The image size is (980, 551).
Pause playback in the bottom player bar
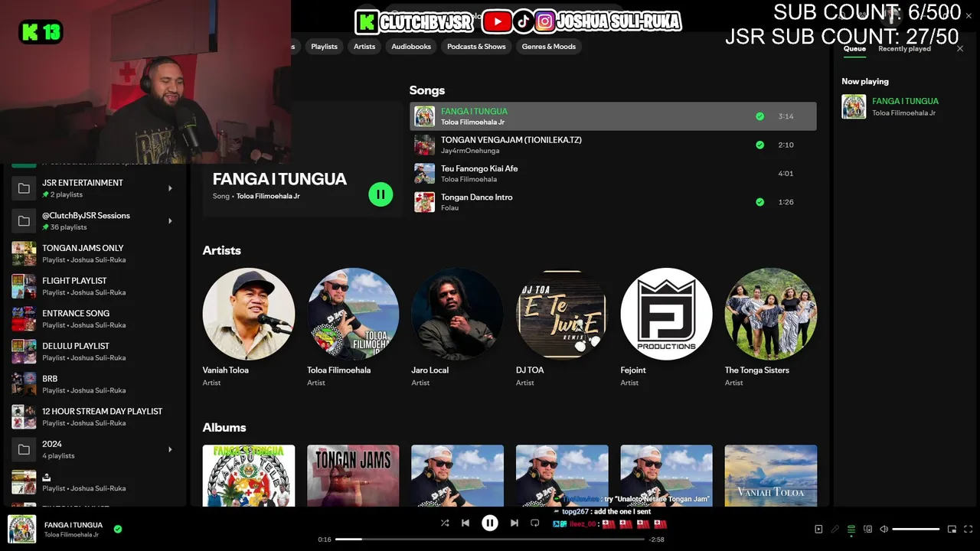coord(489,523)
